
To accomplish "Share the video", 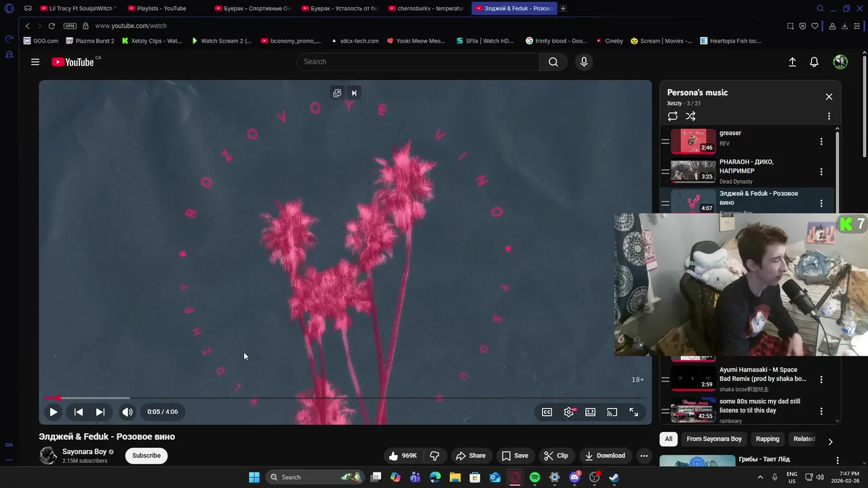I will pyautogui.click(x=471, y=455).
